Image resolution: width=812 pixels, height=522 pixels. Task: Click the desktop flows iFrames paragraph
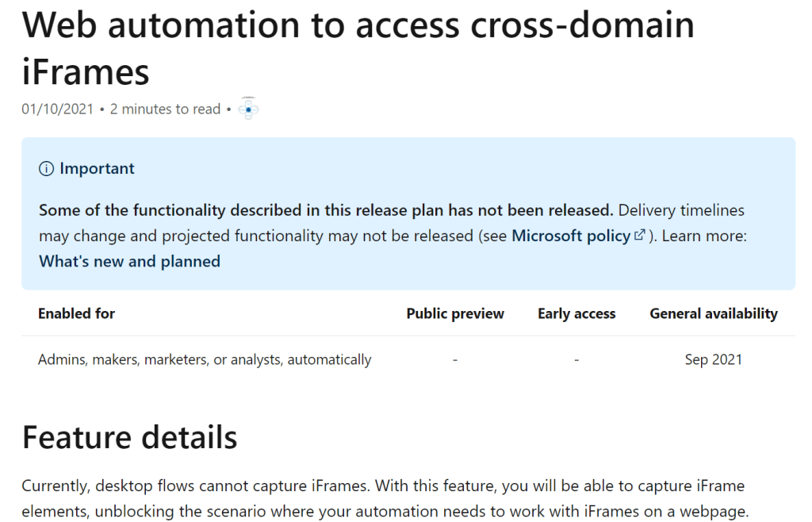385,498
